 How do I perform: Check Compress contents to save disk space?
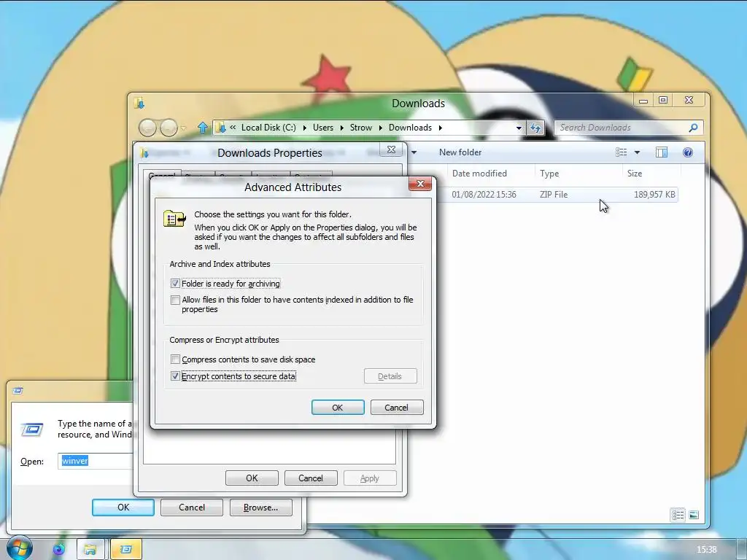pyautogui.click(x=175, y=359)
